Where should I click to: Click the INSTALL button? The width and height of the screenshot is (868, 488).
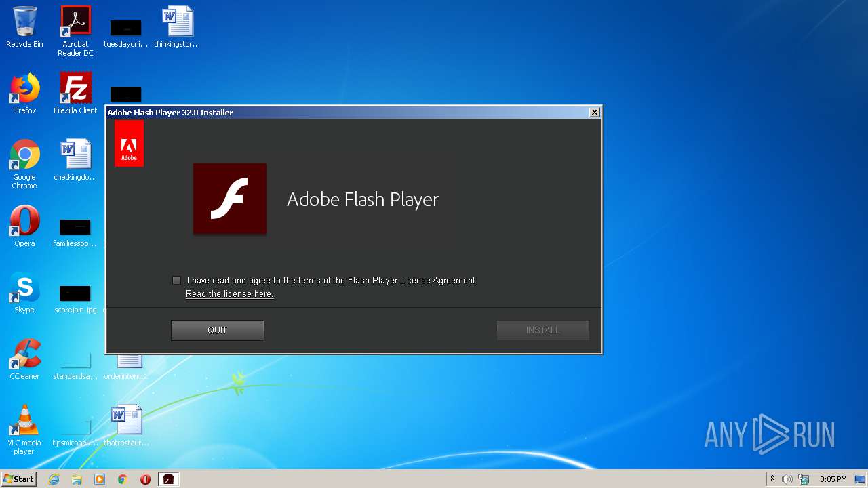coord(543,330)
